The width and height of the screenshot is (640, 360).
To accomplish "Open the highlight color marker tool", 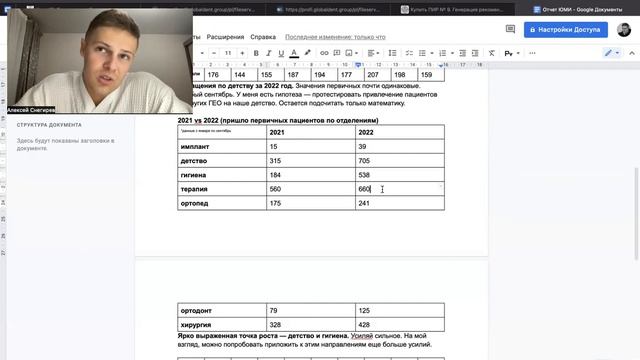I will (307, 53).
